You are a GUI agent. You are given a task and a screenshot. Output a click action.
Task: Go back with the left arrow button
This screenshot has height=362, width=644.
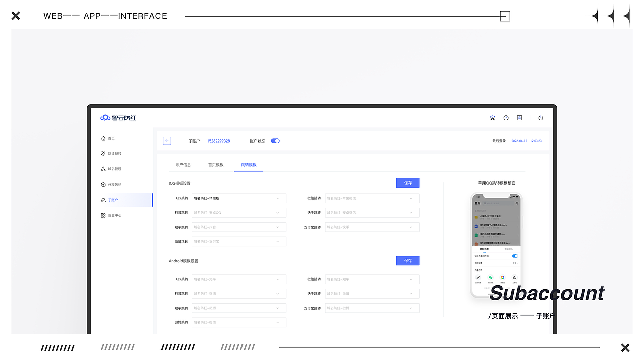(x=167, y=141)
